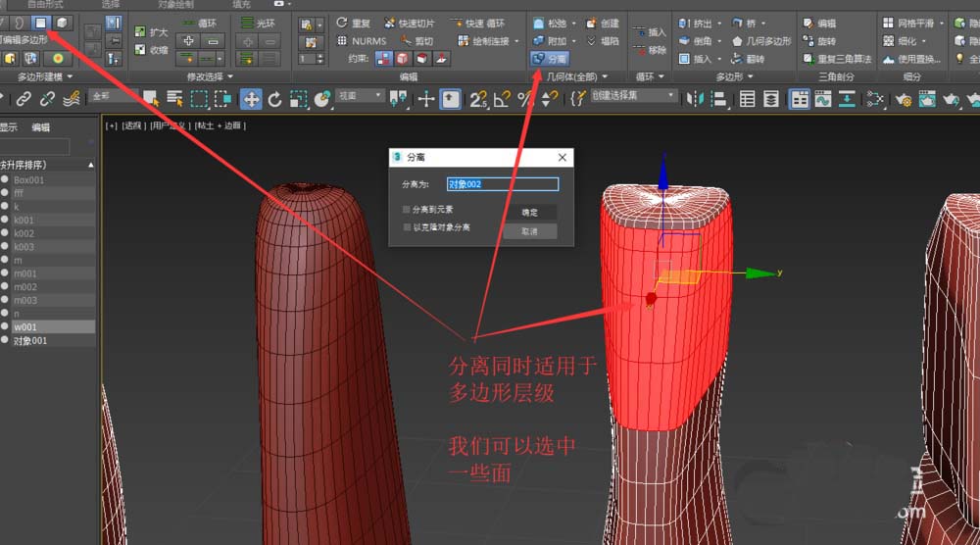Screen dimensions: 980x545
Task: Click the Attach (附加) tool icon
Action: tap(538, 40)
